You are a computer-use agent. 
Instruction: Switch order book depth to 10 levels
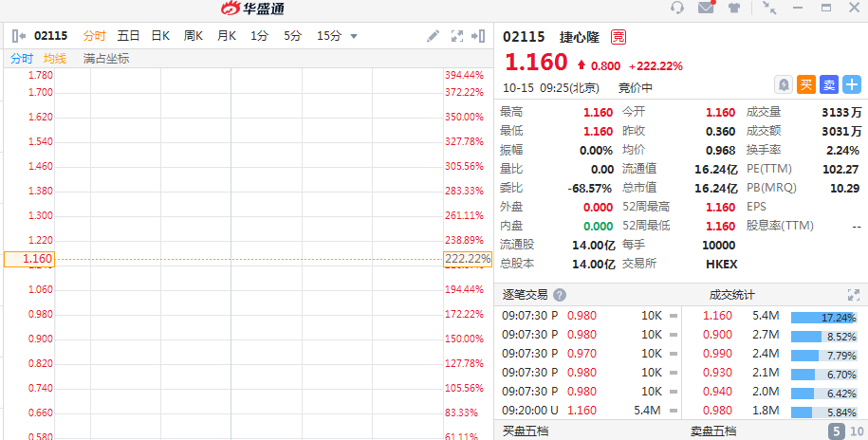(x=857, y=431)
